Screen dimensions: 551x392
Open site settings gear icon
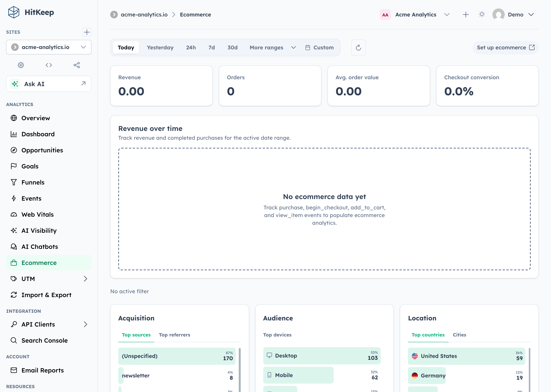click(x=21, y=65)
